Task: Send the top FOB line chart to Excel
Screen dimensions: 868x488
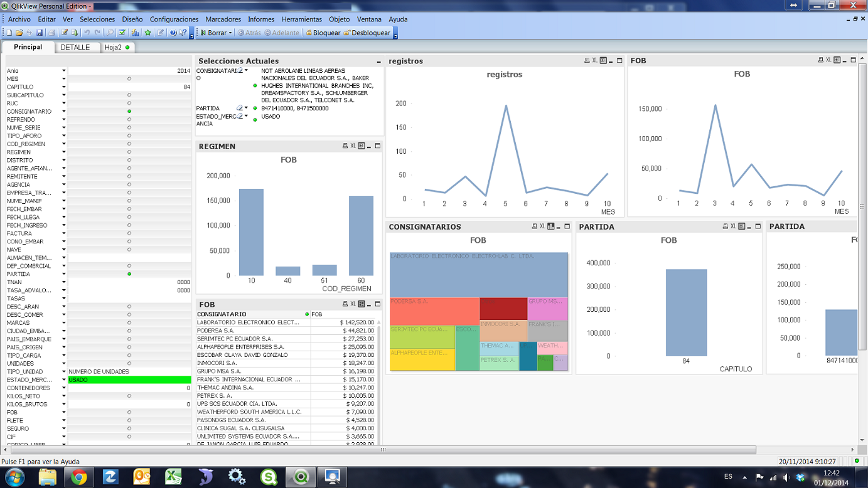Action: coord(828,60)
